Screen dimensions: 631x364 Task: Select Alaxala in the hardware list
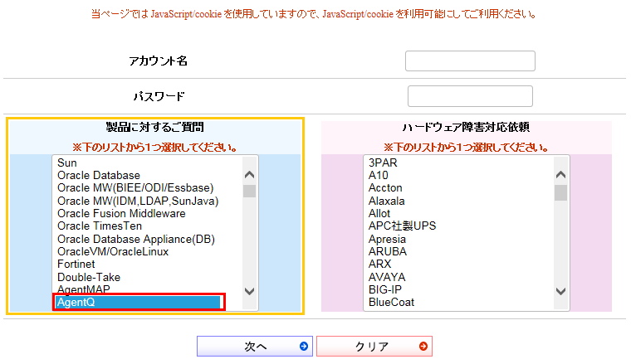coord(386,201)
